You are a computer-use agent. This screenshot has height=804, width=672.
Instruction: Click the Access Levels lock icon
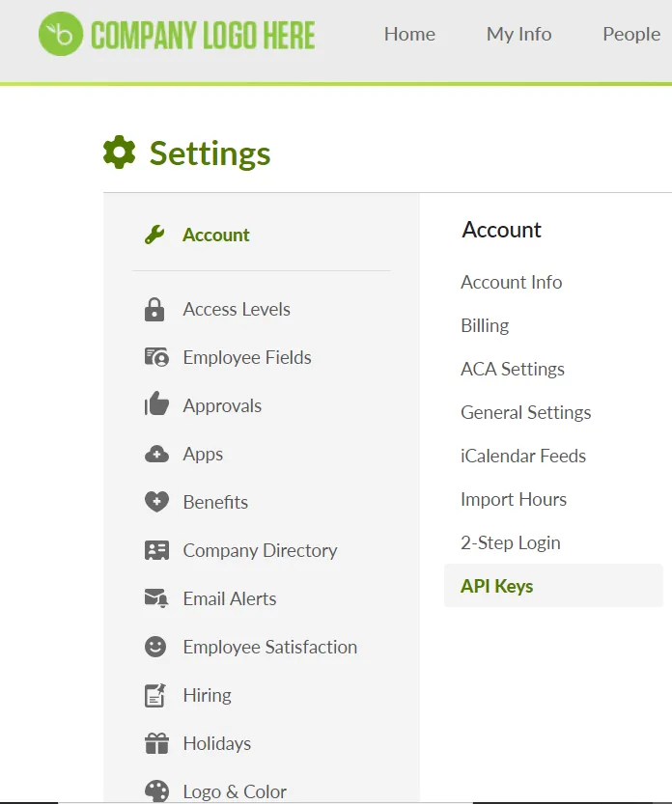(x=154, y=309)
